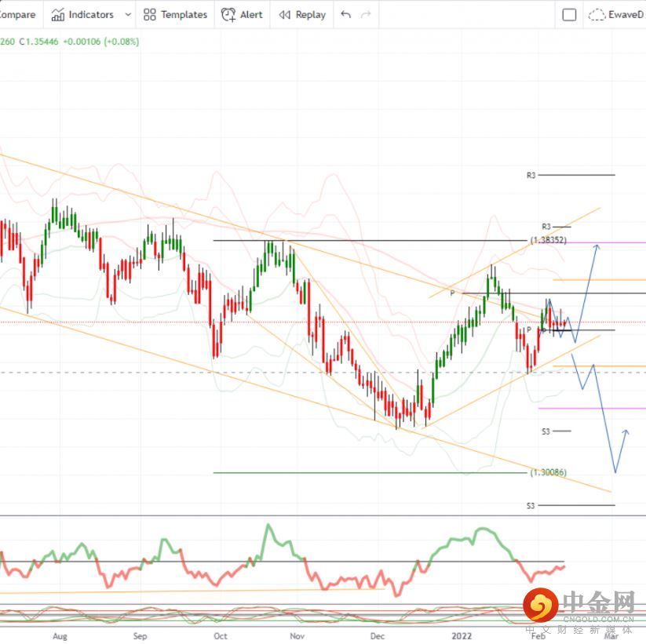
Task: Open the Compare symbols dialog
Action: point(18,15)
